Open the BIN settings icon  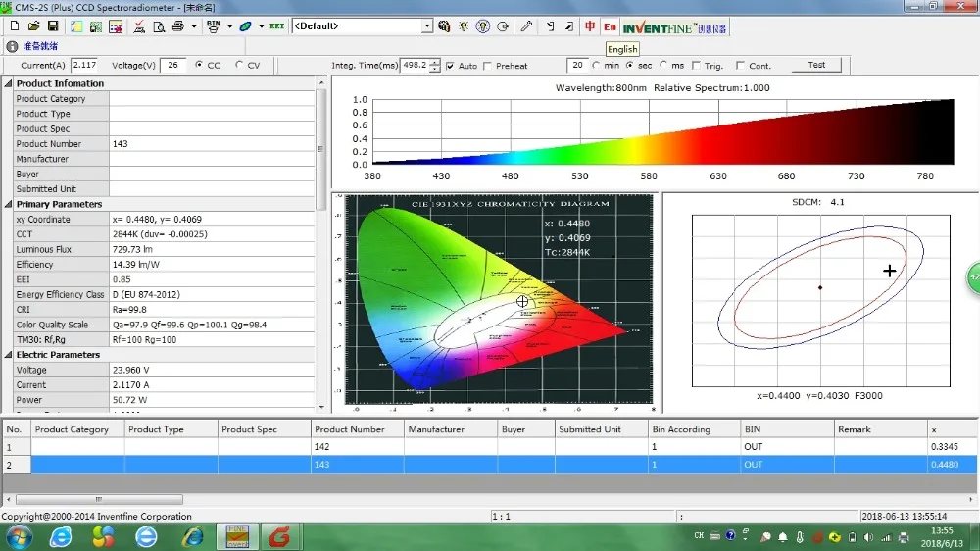(213, 26)
